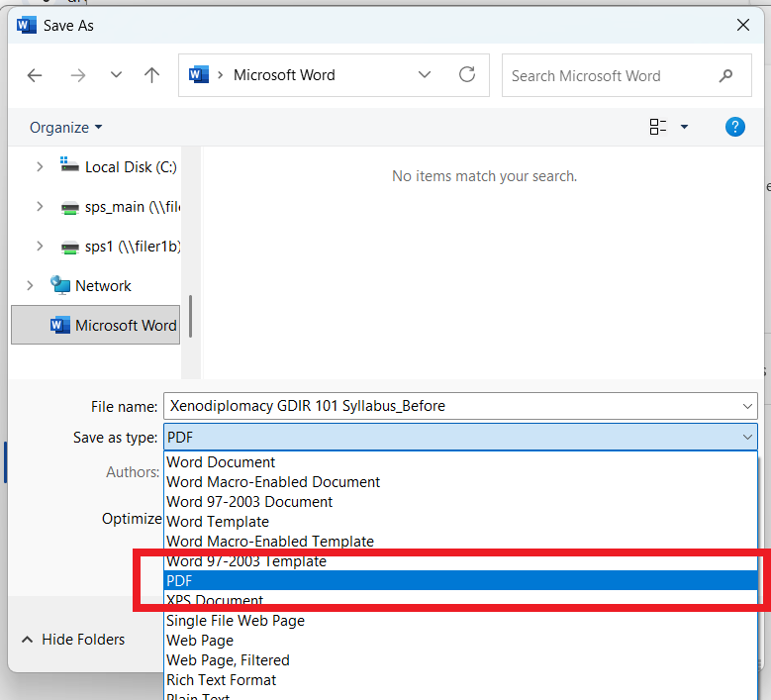Select Microsoft Word in navigation pane
771x700 pixels.
96,325
